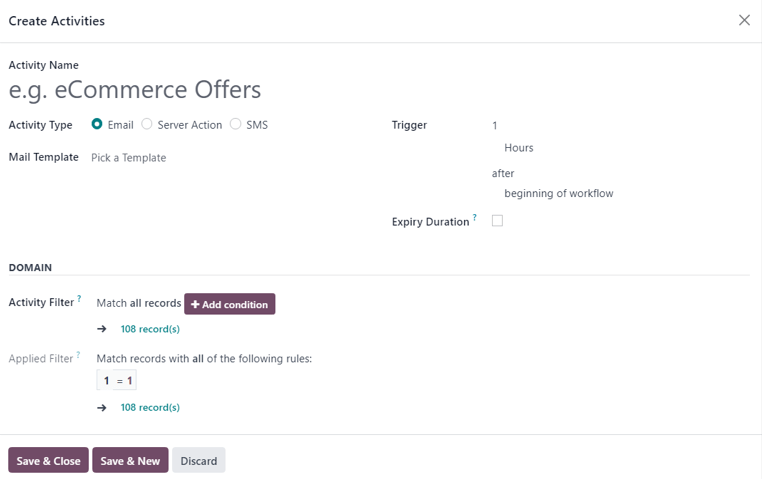Click the arrow icon beside Activity Filter records
Viewport: 762px width, 479px height.
pos(102,329)
